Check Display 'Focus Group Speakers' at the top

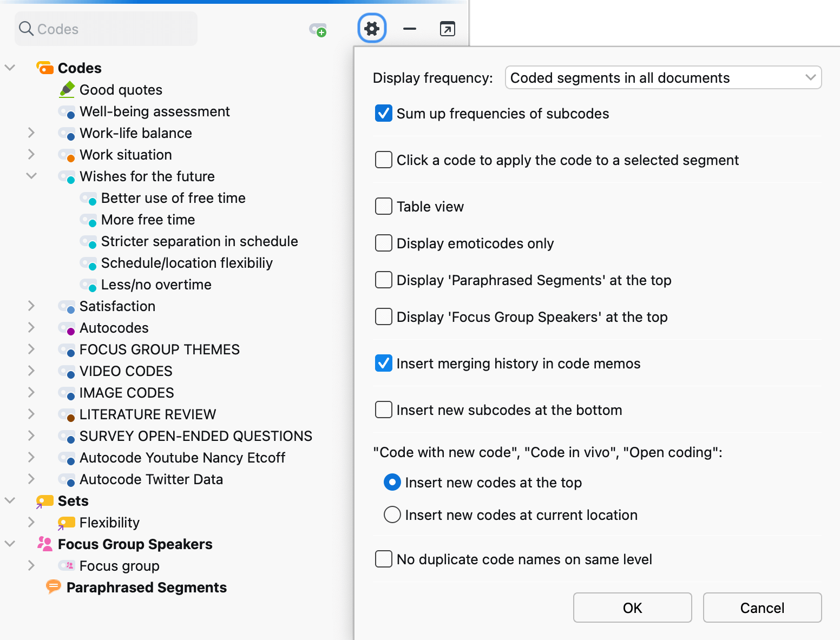[x=384, y=316]
